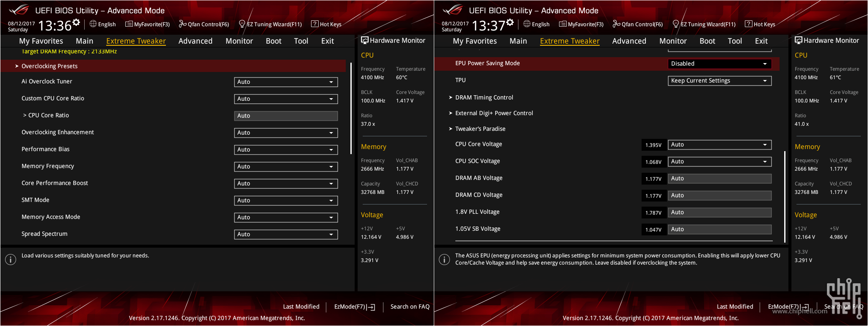Show Hot Keys help in left screen
This screenshot has height=326, width=868.
point(326,24)
